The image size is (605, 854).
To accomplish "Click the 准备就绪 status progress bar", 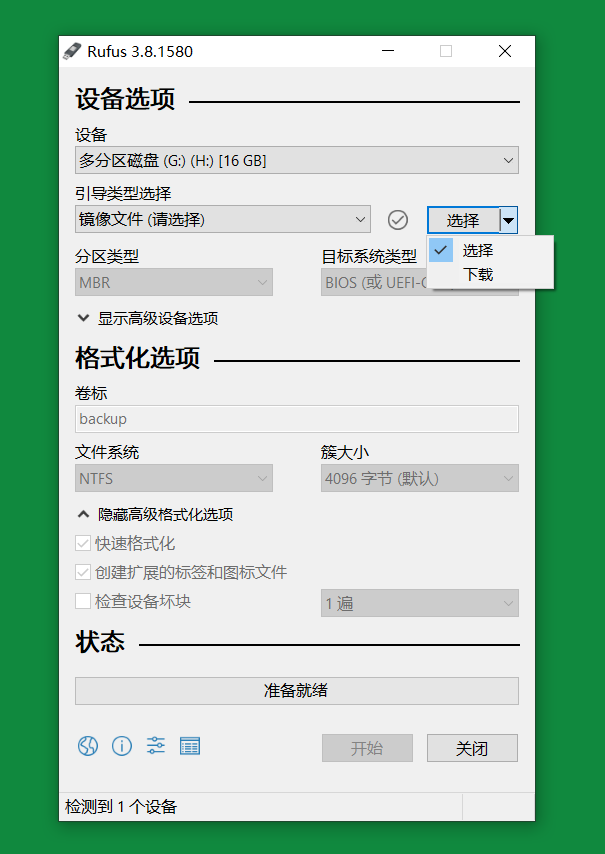I will (297, 691).
